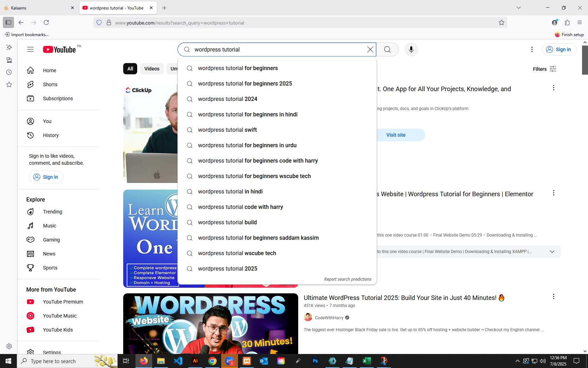Click the magnifier search button
The height and width of the screenshot is (368, 588).
tap(387, 49)
